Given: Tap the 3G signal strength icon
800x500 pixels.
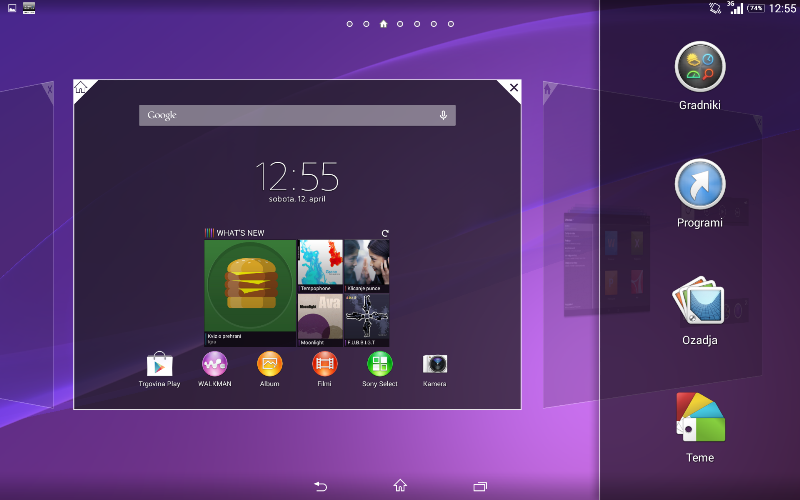Looking at the screenshot, I should [x=735, y=8].
